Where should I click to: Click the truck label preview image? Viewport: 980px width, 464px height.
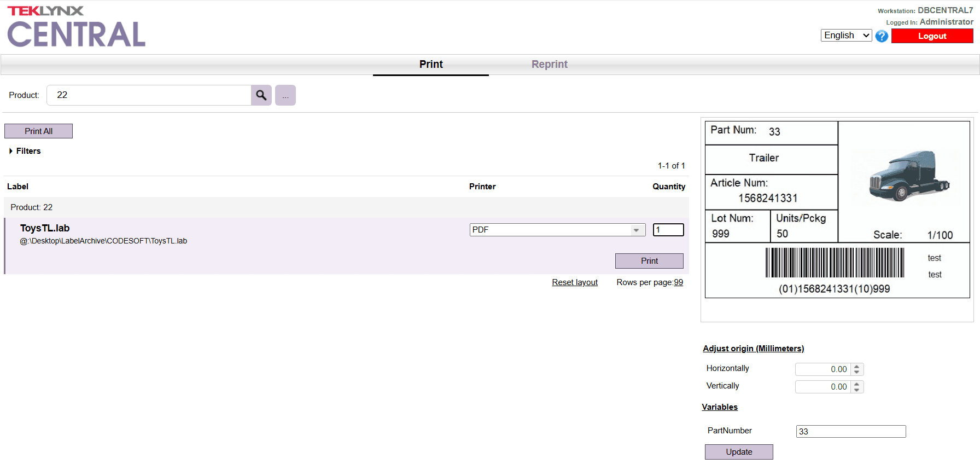(908, 176)
